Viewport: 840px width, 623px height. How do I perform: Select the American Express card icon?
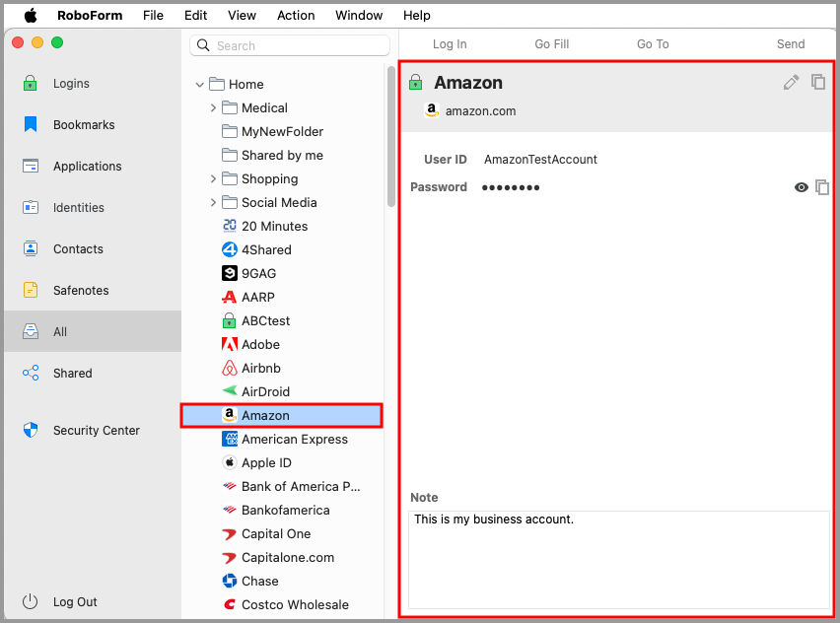(230, 439)
